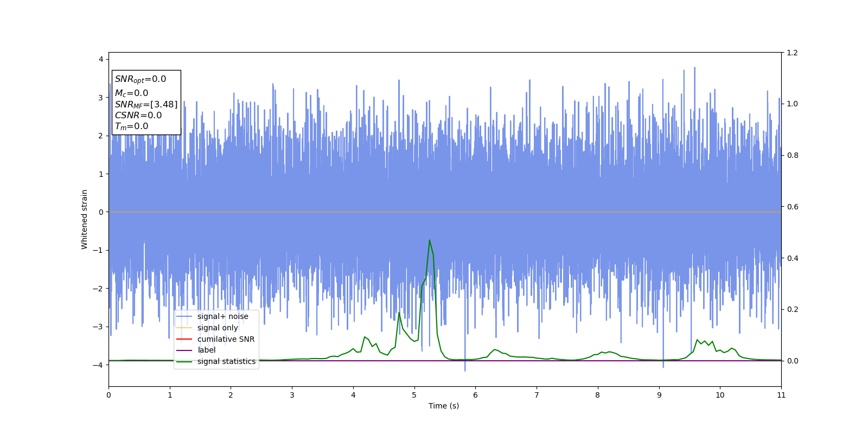The image size is (868, 434).
Task: Click the 'signal statistics' legend label
Action: tap(226, 361)
